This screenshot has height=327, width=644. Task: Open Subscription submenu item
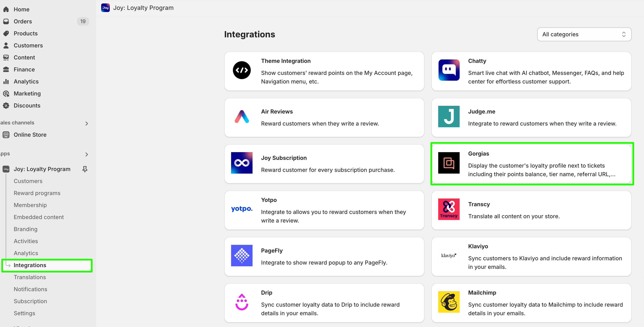click(30, 301)
